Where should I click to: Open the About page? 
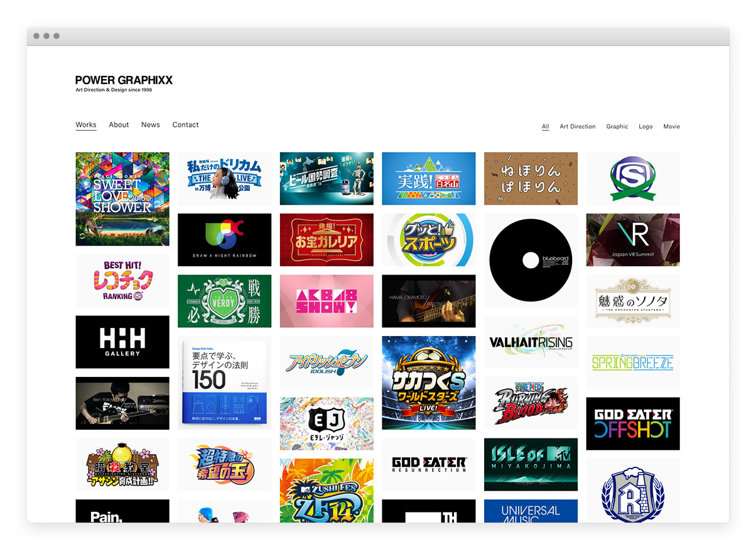click(119, 124)
